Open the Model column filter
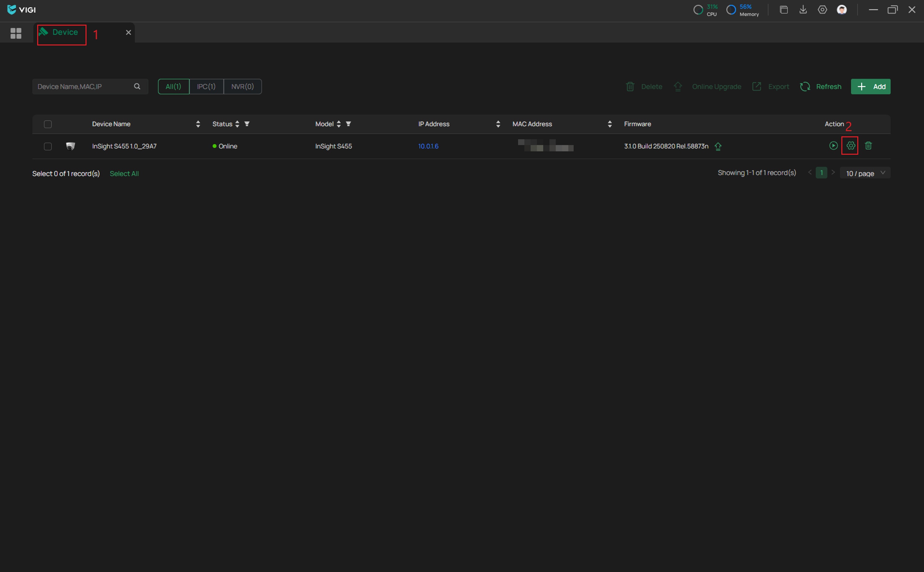The image size is (924, 572). [x=349, y=124]
